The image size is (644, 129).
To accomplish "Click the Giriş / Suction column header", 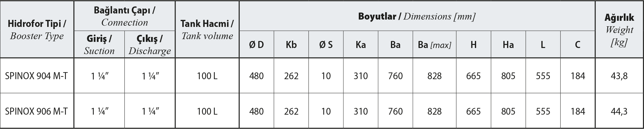I will (99, 45).
